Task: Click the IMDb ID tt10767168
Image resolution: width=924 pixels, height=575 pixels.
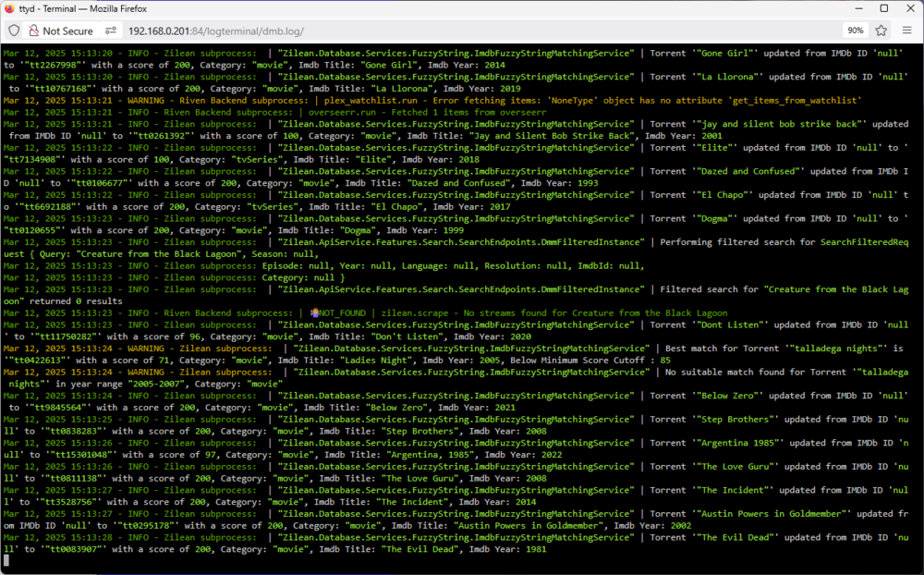Action: (63, 89)
